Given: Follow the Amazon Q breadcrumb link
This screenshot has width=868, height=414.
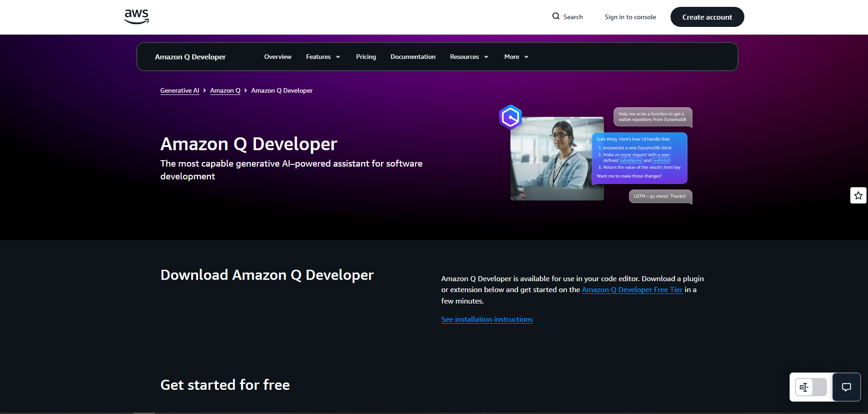Looking at the screenshot, I should (225, 90).
